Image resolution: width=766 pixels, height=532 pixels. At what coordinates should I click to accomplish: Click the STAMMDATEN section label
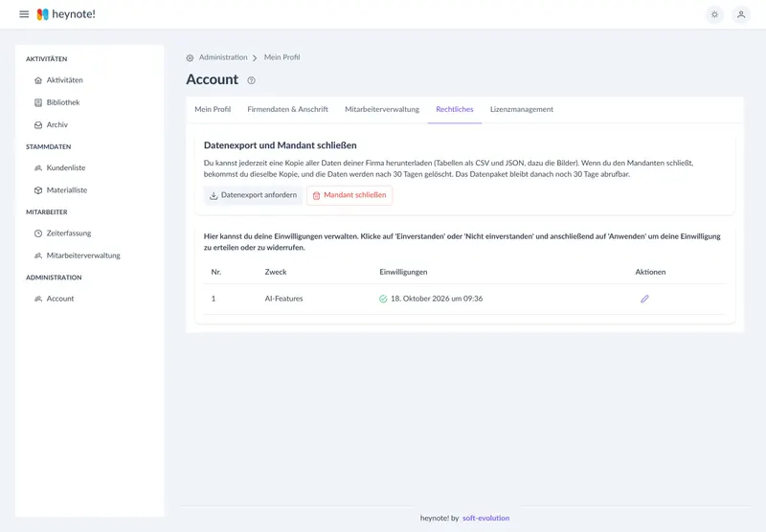[x=49, y=147]
